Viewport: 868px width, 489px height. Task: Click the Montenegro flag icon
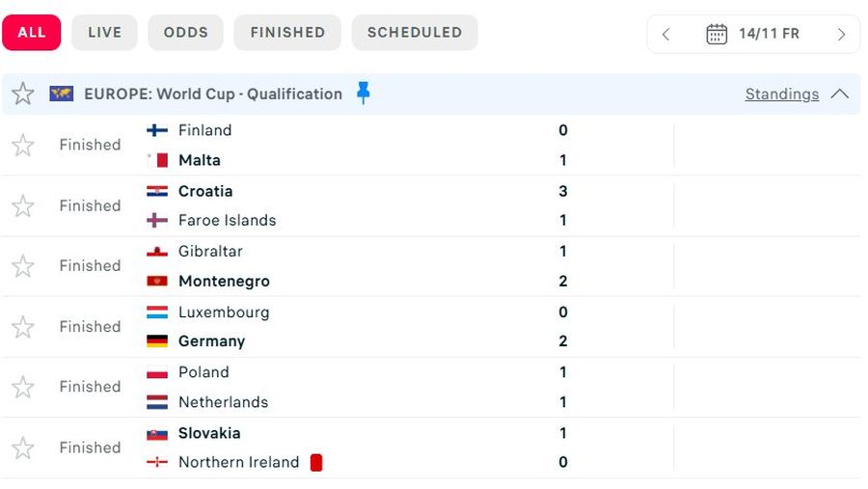[157, 282]
